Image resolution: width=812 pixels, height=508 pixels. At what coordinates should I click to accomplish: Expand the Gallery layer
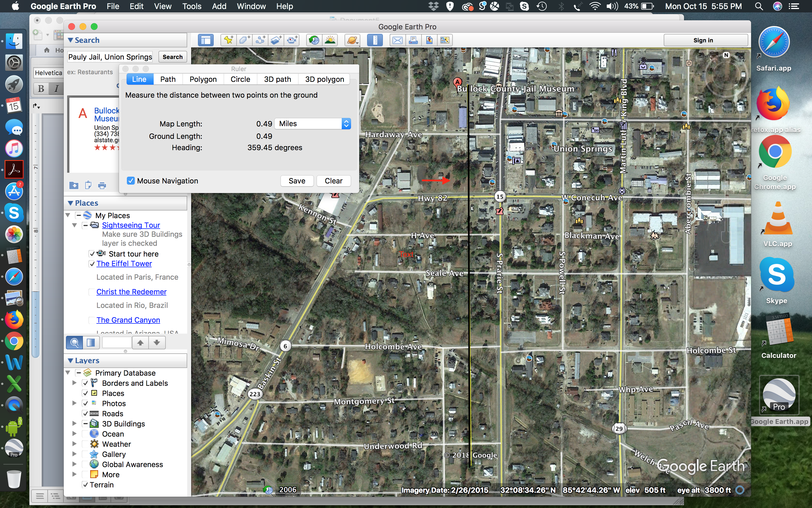[74, 454]
